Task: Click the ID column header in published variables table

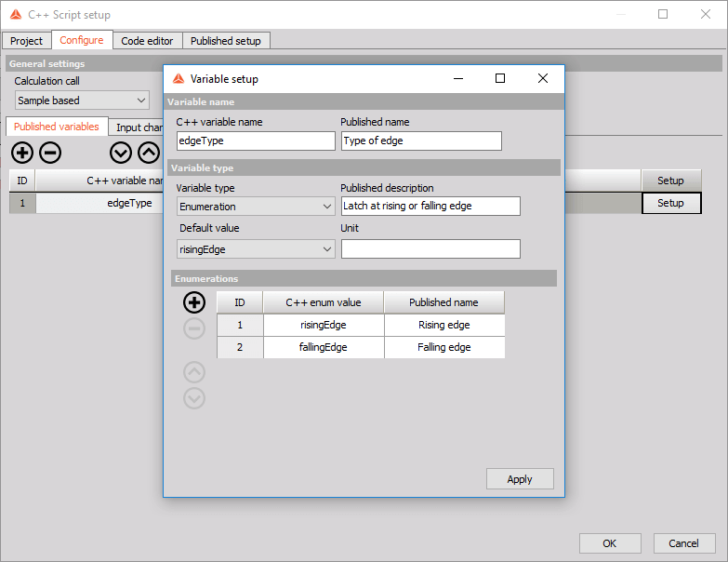Action: point(22,181)
